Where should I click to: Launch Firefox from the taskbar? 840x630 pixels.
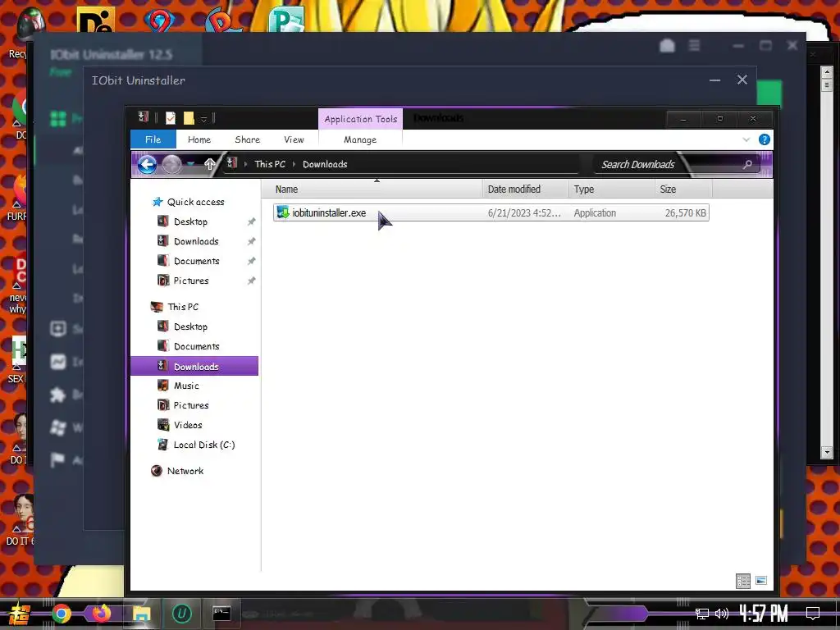101,613
